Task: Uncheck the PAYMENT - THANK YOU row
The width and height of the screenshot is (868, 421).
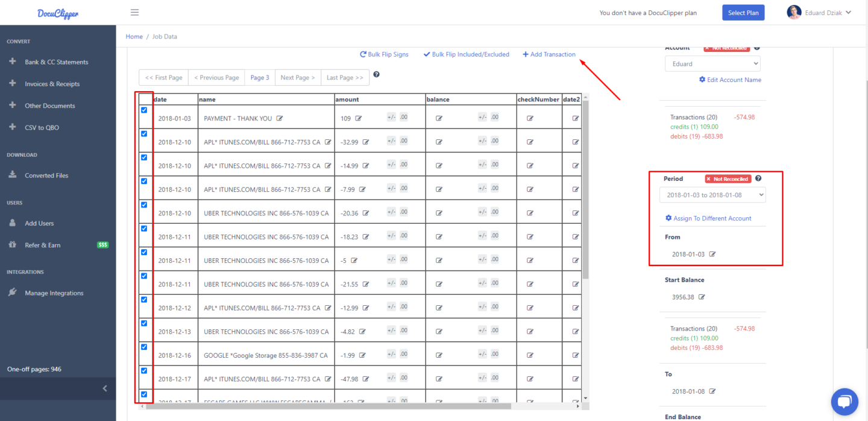Action: (144, 110)
